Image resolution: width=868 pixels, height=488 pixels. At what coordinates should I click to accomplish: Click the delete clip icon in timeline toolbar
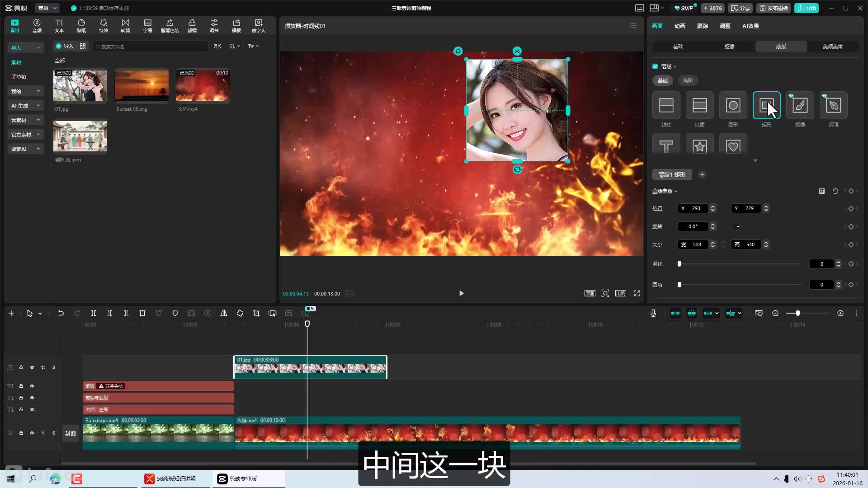point(142,313)
